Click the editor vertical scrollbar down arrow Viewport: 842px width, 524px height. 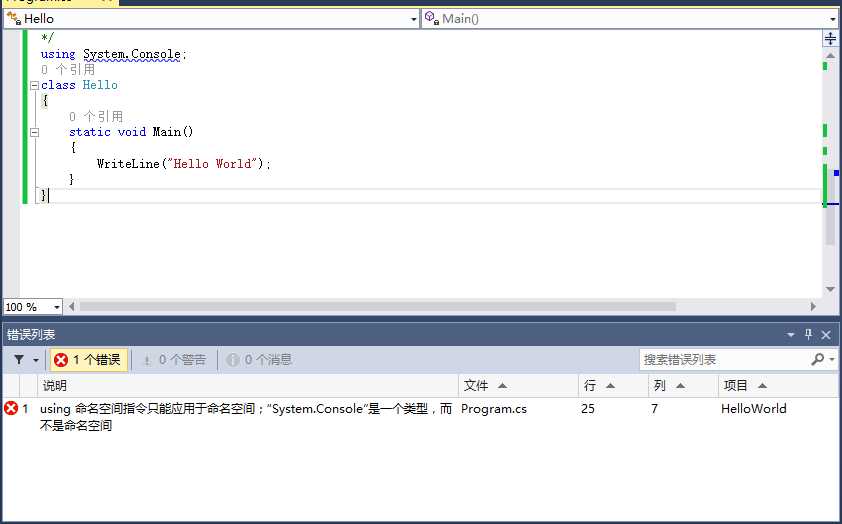coord(830,289)
